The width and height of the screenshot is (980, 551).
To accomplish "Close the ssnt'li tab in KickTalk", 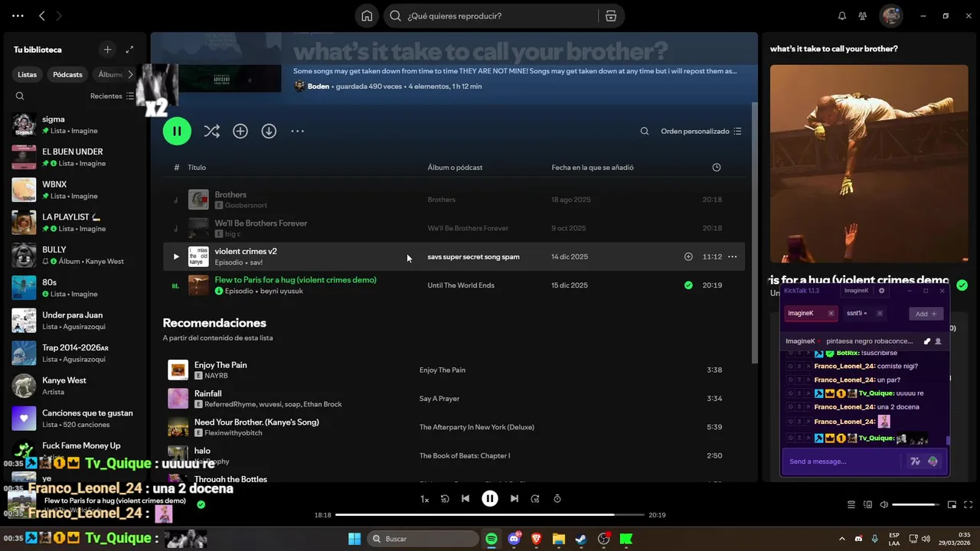I will coord(880,314).
